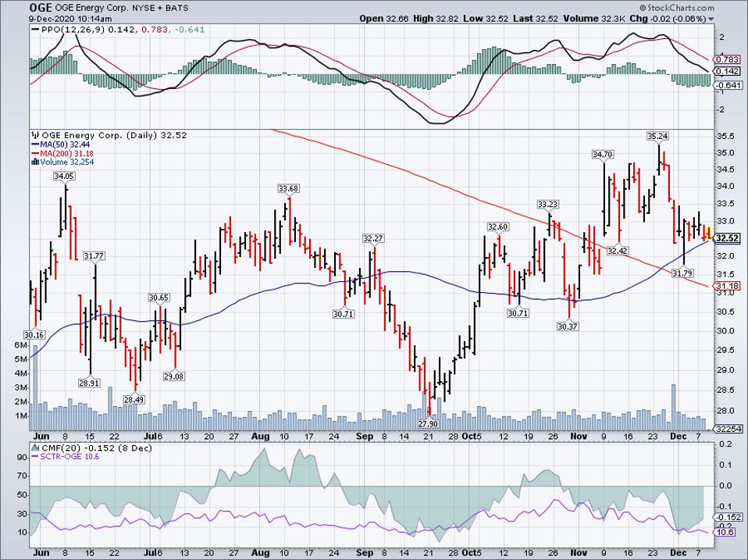Click the Chg -0.02 (-0.06%) value

668,19
